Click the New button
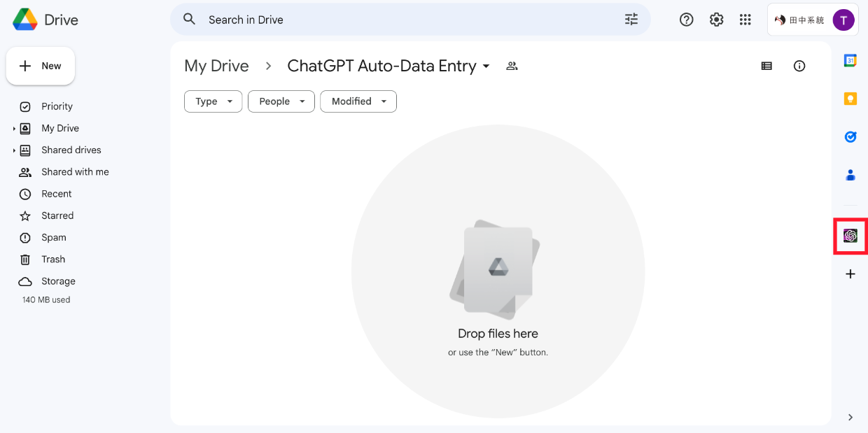 pos(41,66)
